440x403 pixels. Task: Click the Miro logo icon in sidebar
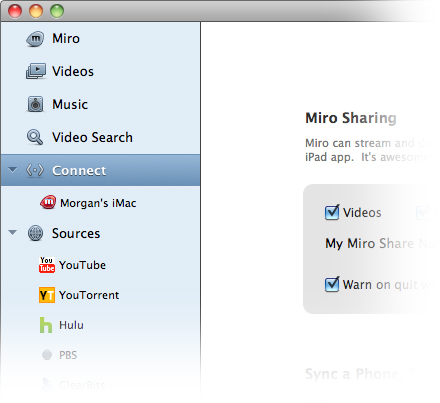point(35,39)
